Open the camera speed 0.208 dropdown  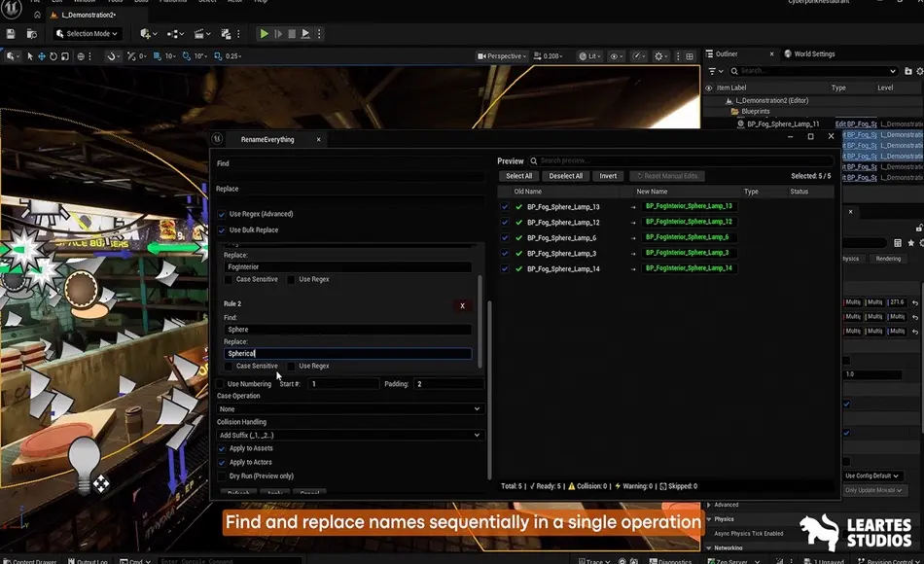click(548, 56)
